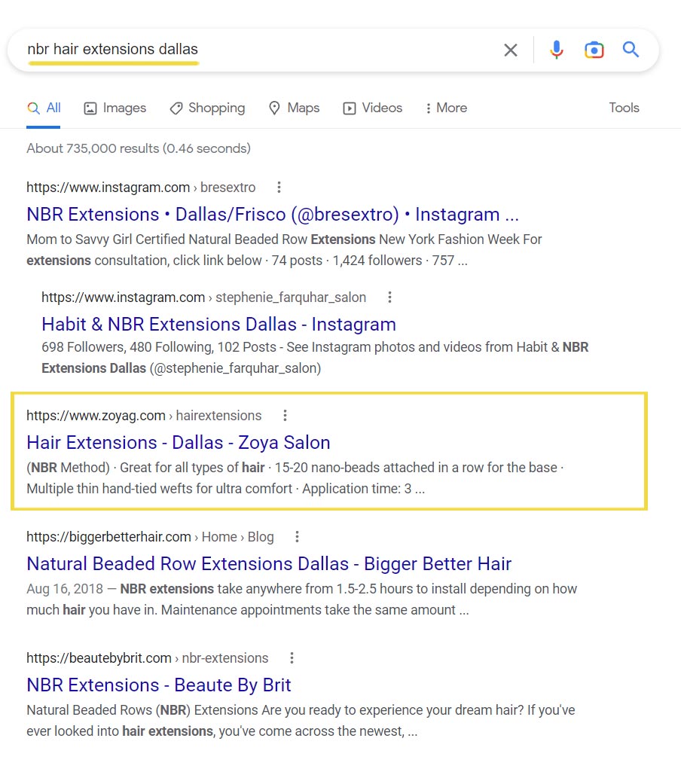This screenshot has height=784, width=681.
Task: Start voice search with the microphone icon
Action: click(557, 50)
